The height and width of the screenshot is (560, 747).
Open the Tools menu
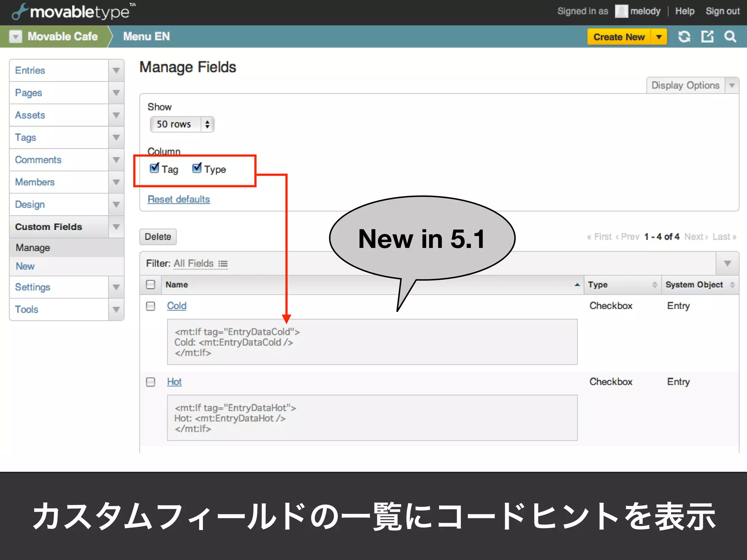click(59, 309)
